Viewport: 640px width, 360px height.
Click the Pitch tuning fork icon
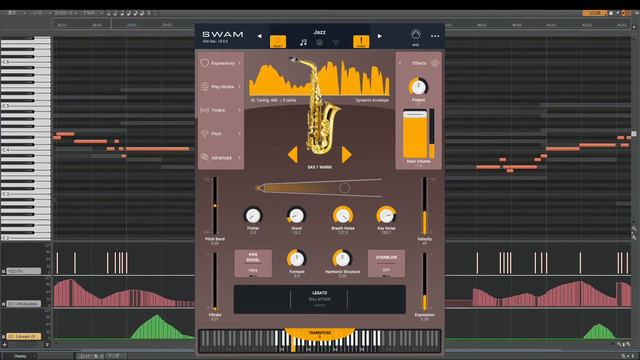(204, 134)
